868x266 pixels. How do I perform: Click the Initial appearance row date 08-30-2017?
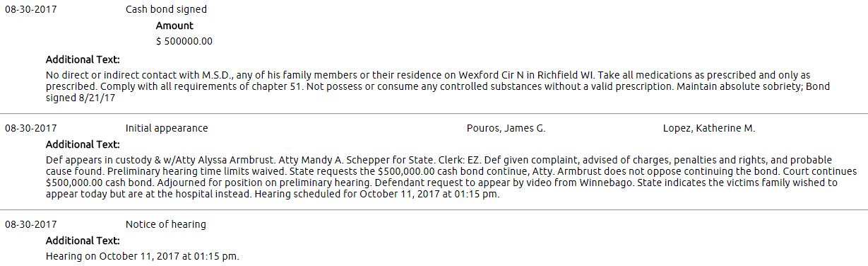(30, 129)
